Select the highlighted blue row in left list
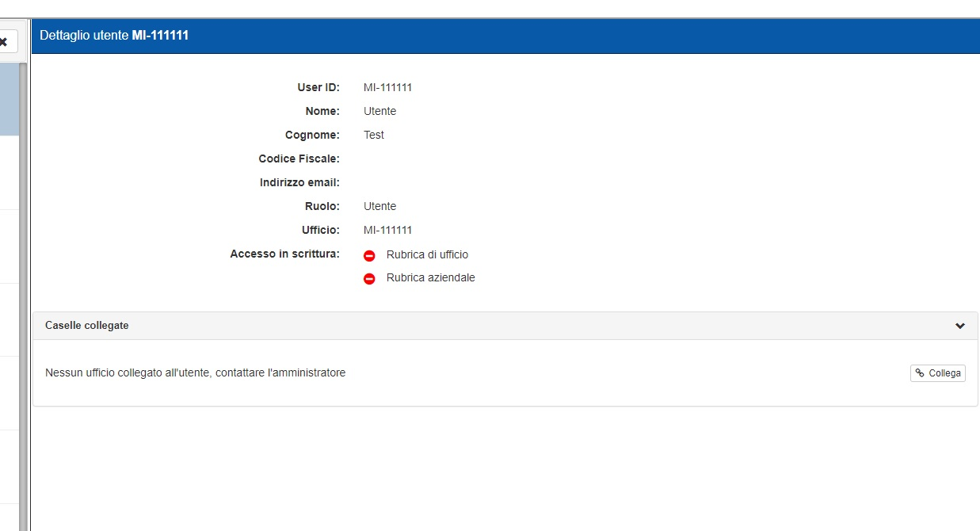Image resolution: width=980 pixels, height=531 pixels. [x=10, y=99]
